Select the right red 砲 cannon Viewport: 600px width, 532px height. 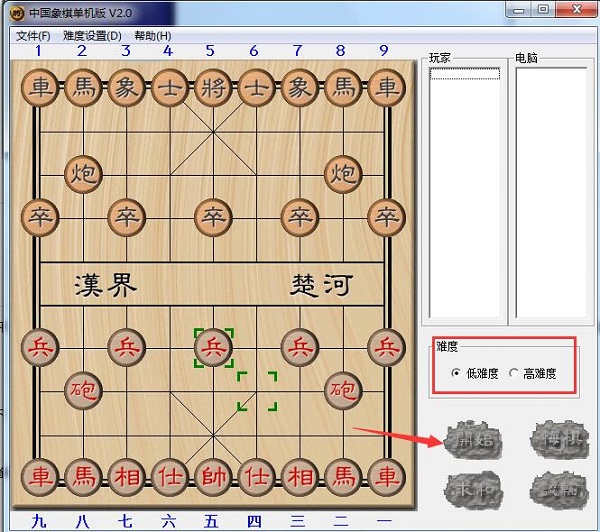(342, 389)
